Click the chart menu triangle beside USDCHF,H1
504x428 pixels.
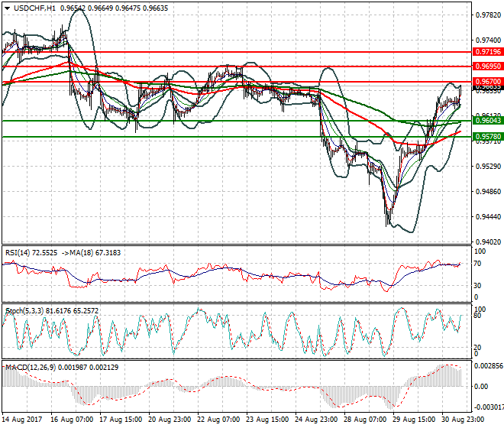(x=7, y=8)
